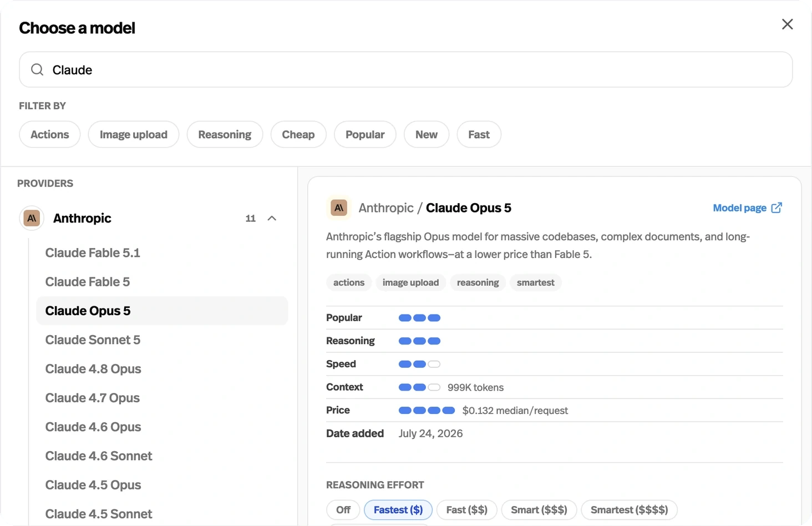Click the image upload tag on model card
The height and width of the screenshot is (526, 812).
coord(410,282)
